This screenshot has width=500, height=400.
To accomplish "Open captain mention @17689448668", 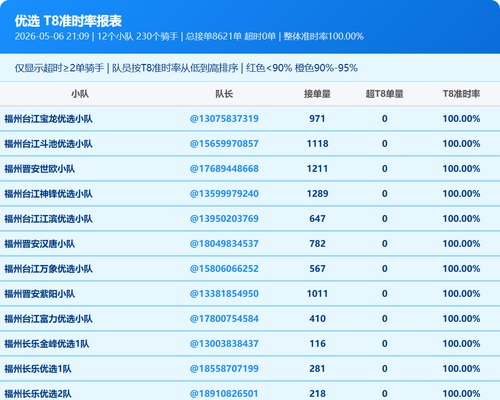I will point(224,169).
